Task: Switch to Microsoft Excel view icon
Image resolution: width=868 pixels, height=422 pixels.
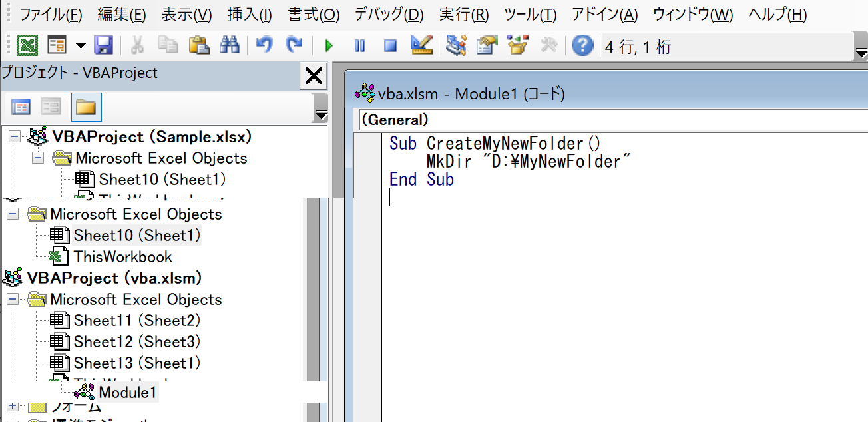Action: (27, 45)
